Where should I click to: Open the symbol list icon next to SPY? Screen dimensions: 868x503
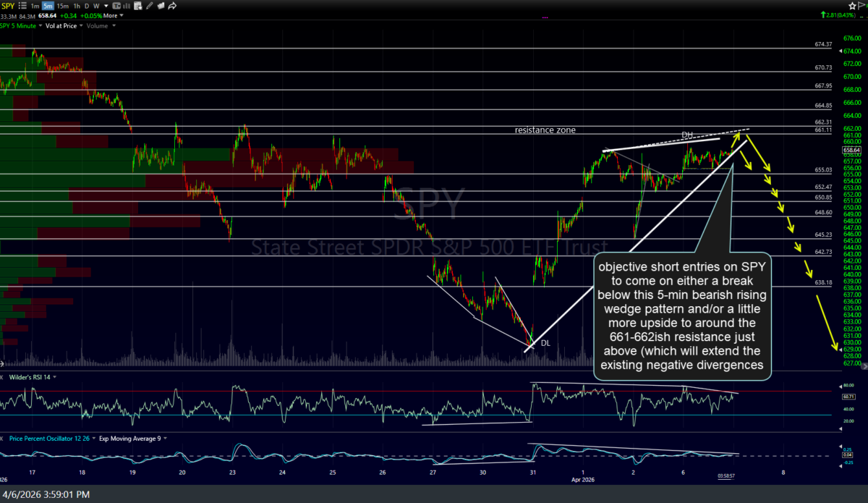click(x=24, y=6)
